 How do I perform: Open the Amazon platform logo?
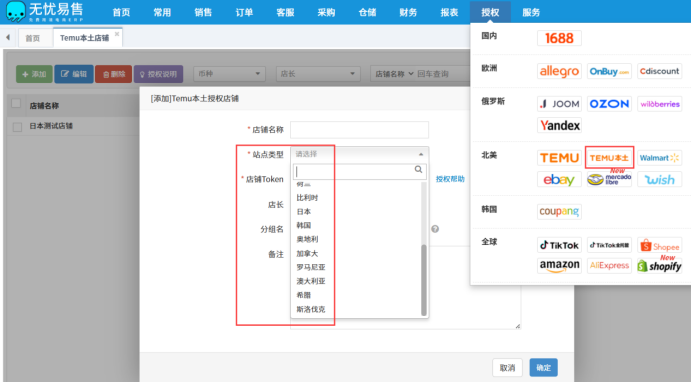(559, 266)
